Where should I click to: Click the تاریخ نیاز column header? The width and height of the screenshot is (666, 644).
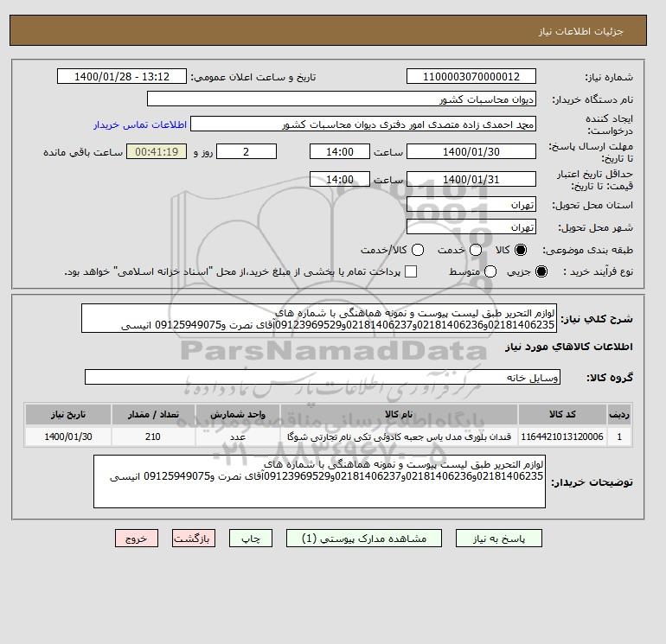68,414
